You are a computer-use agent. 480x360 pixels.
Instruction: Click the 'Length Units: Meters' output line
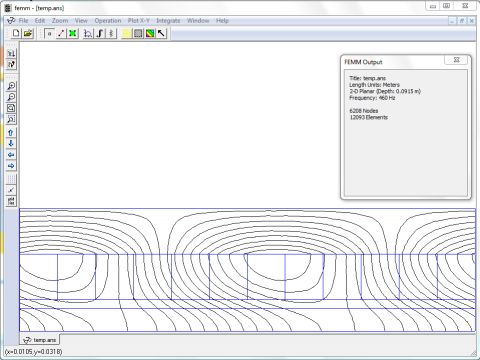pyautogui.click(x=374, y=85)
